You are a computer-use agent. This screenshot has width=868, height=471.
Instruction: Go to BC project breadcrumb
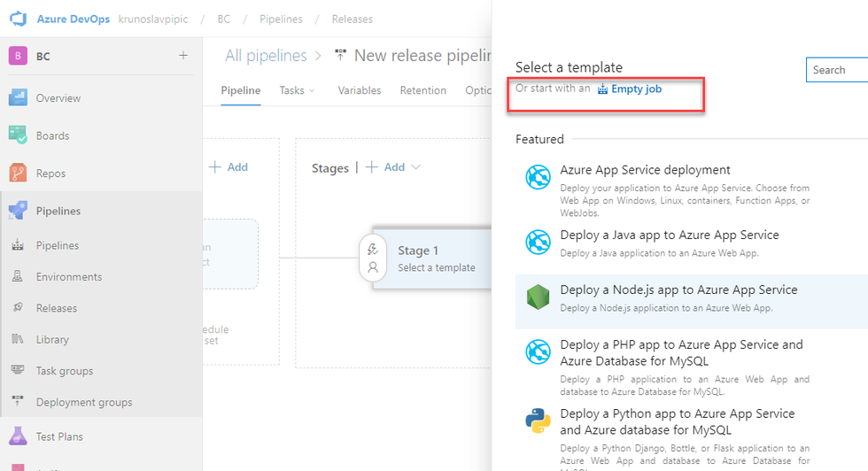[223, 19]
